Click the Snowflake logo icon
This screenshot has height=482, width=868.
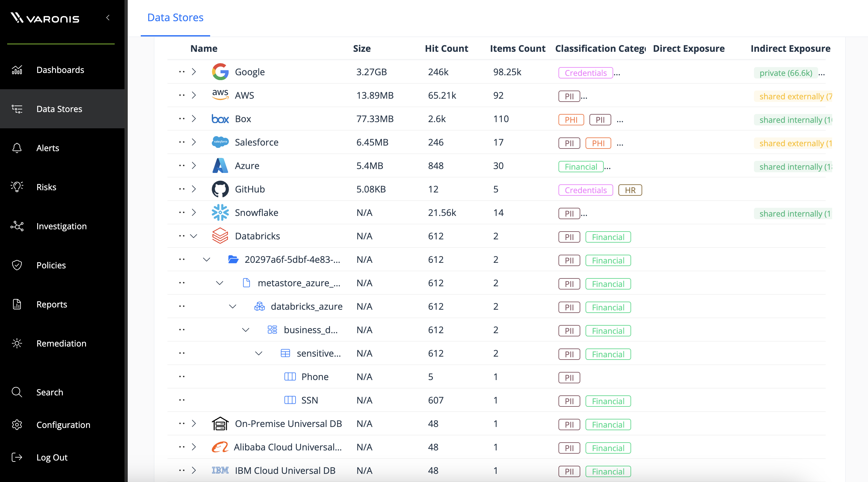pyautogui.click(x=220, y=212)
